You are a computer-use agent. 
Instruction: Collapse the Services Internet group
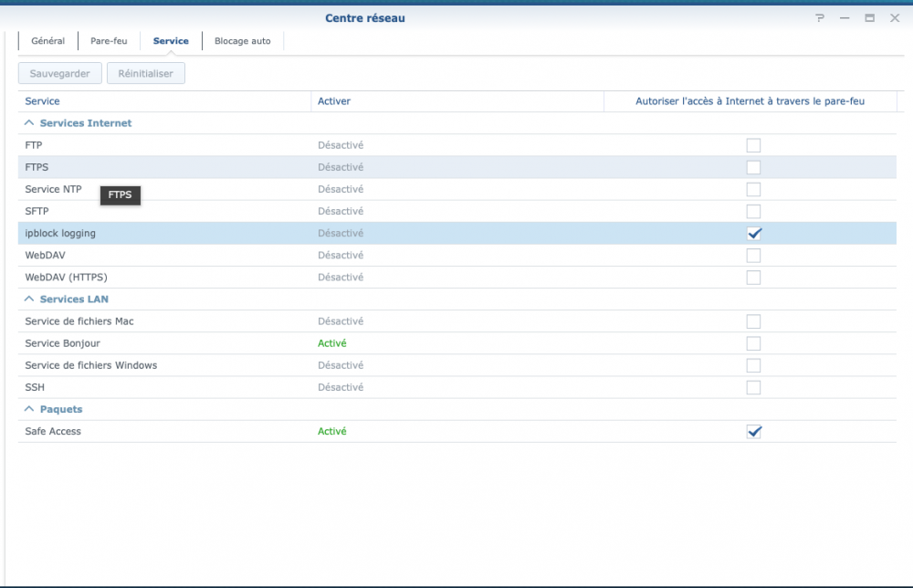click(x=29, y=123)
